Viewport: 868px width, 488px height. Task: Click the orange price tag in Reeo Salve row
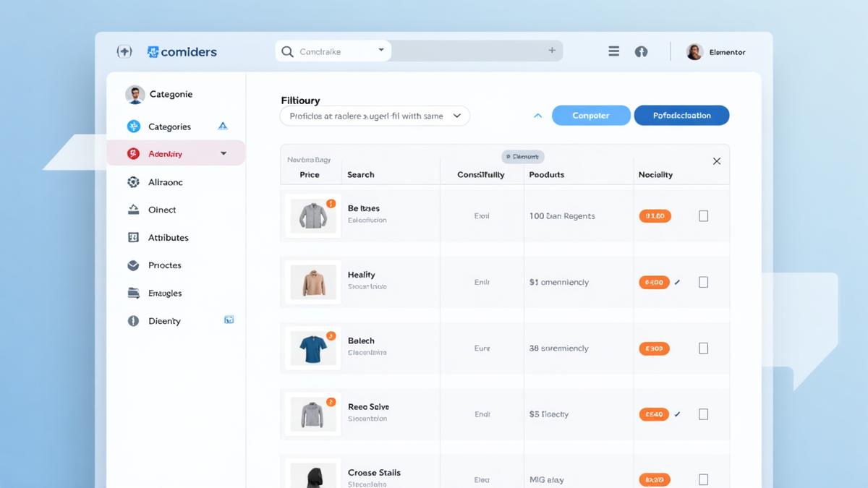[x=654, y=414]
